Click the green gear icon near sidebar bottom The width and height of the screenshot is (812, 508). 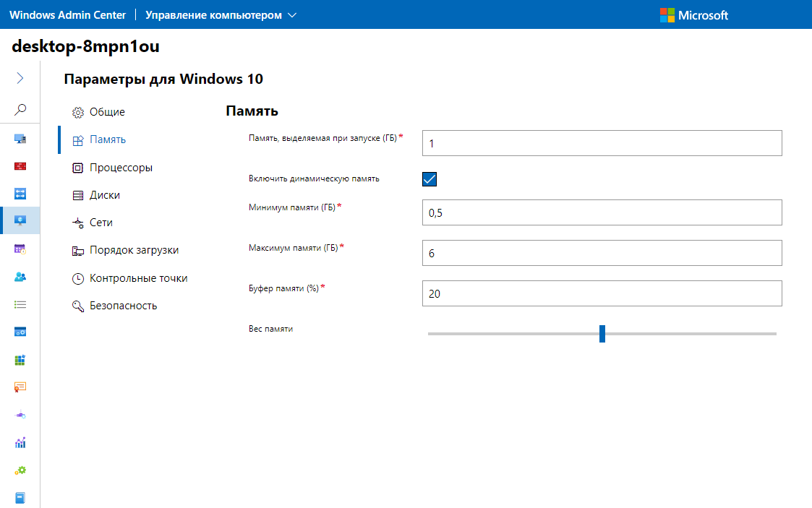click(20, 470)
